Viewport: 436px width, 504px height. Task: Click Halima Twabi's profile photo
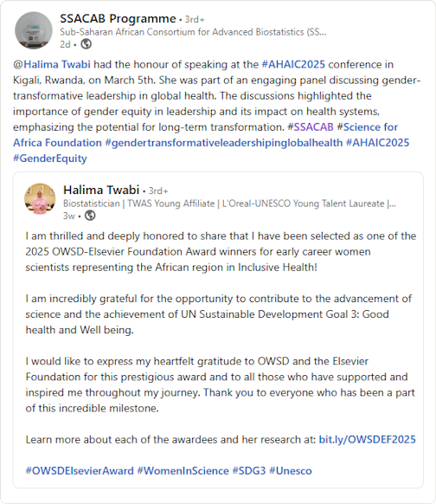click(40, 198)
